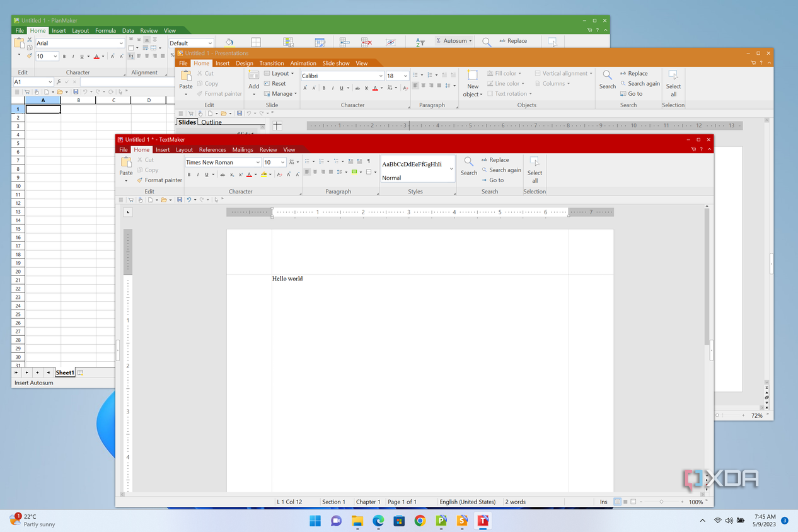Click Undo icon in TextMaker quick toolbar
This screenshot has width=798, height=532.
(x=188, y=200)
